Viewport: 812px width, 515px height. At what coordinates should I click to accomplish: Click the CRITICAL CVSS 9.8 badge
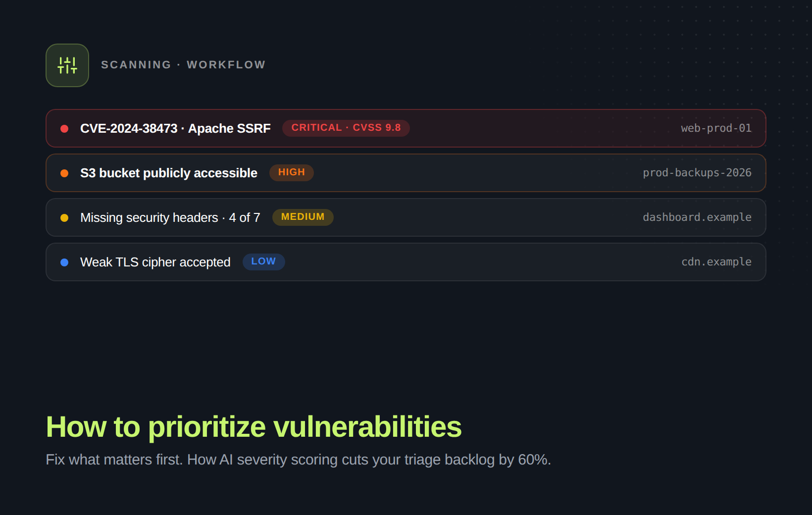click(x=346, y=127)
